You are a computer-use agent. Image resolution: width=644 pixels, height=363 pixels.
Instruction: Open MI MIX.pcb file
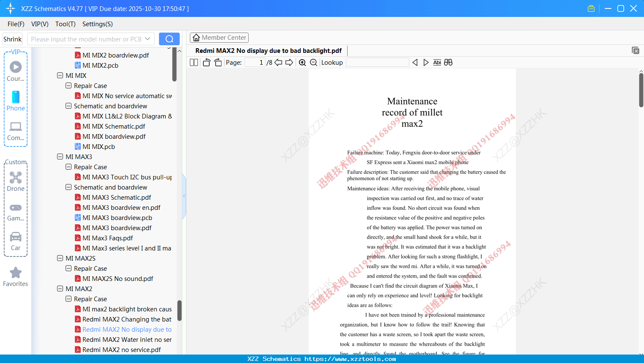(99, 147)
